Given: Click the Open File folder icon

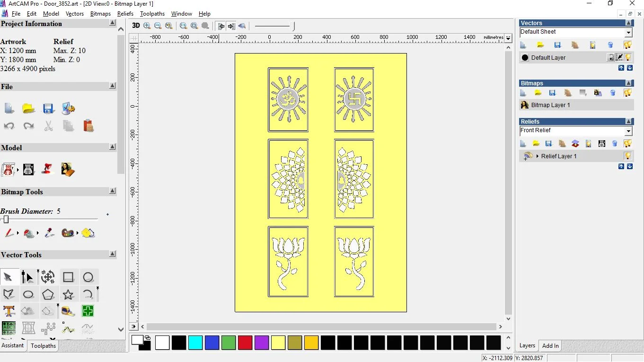Looking at the screenshot, I should [28, 109].
